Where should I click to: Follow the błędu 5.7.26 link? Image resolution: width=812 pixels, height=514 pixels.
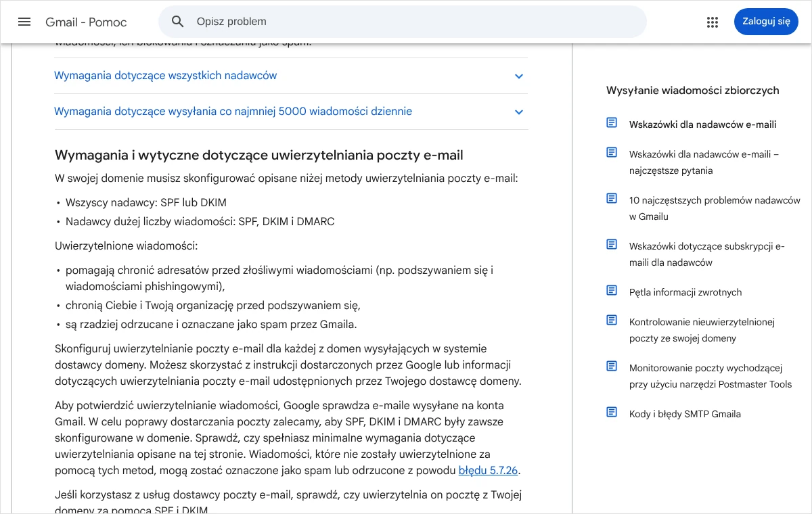click(x=489, y=471)
